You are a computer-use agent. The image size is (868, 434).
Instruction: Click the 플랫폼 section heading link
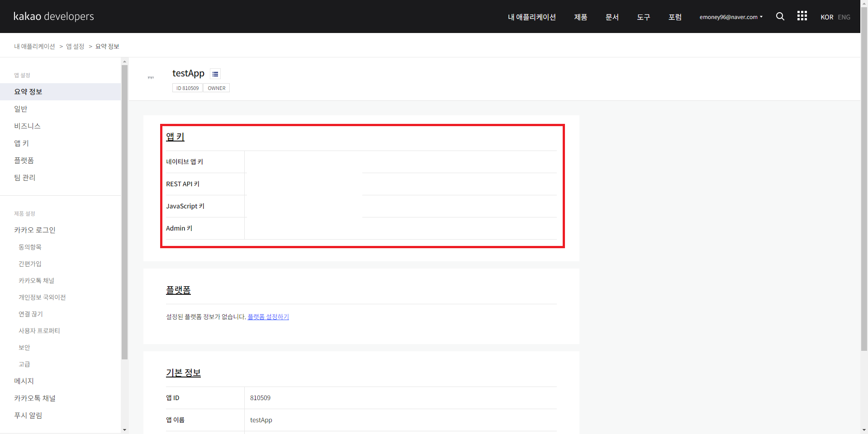(178, 290)
